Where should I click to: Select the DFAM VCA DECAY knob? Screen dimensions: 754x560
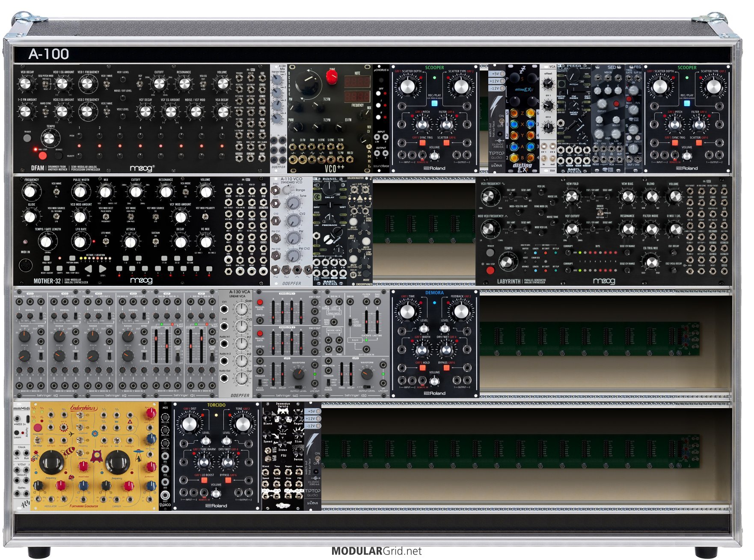coord(222,112)
